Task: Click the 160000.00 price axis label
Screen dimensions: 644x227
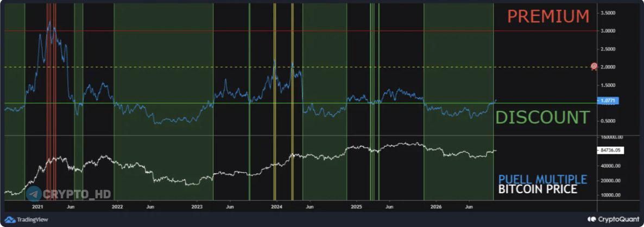Action: [x=611, y=138]
